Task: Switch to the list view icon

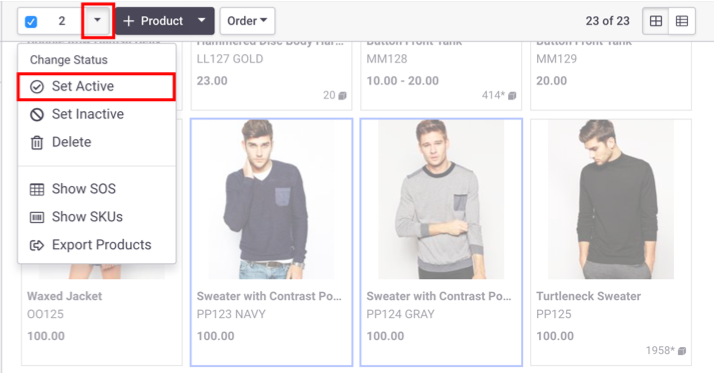Action: pyautogui.click(x=682, y=21)
